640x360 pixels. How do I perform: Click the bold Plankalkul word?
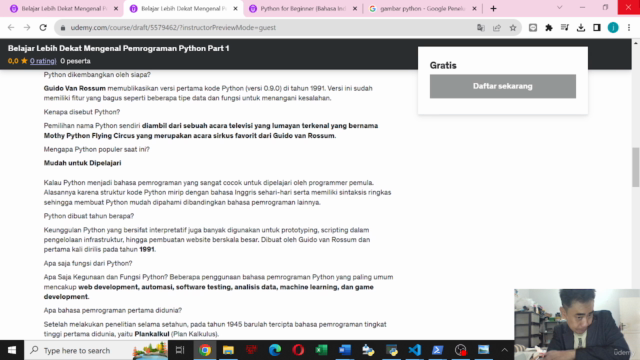click(152, 334)
